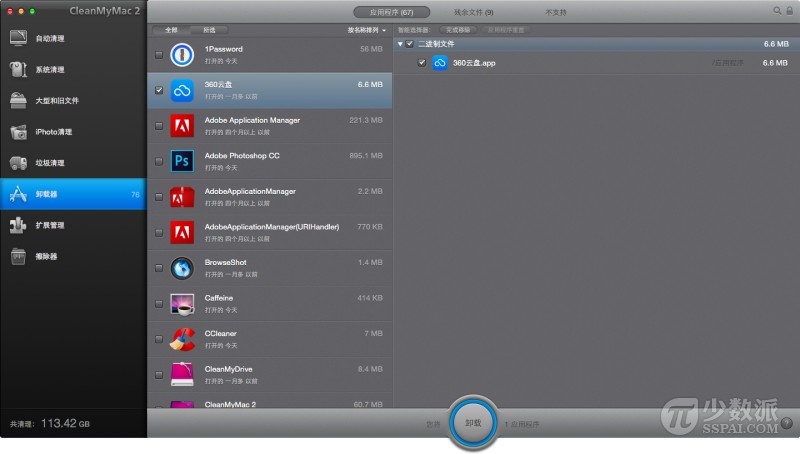Click the Adobe Photoshop CC name
The image size is (800, 454).
point(242,156)
